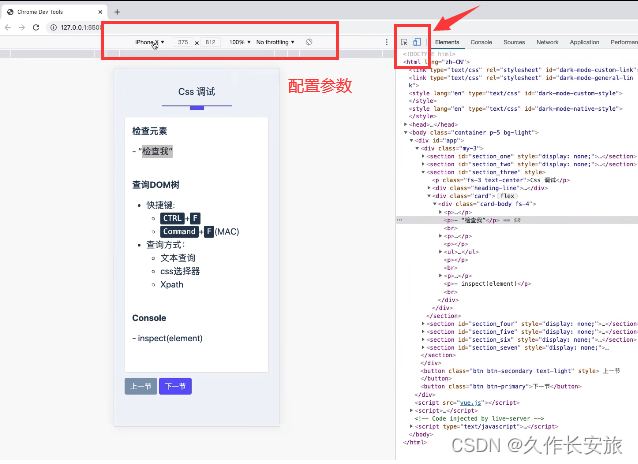Open the No throttling dropdown
The image size is (638, 464).
pos(275,42)
